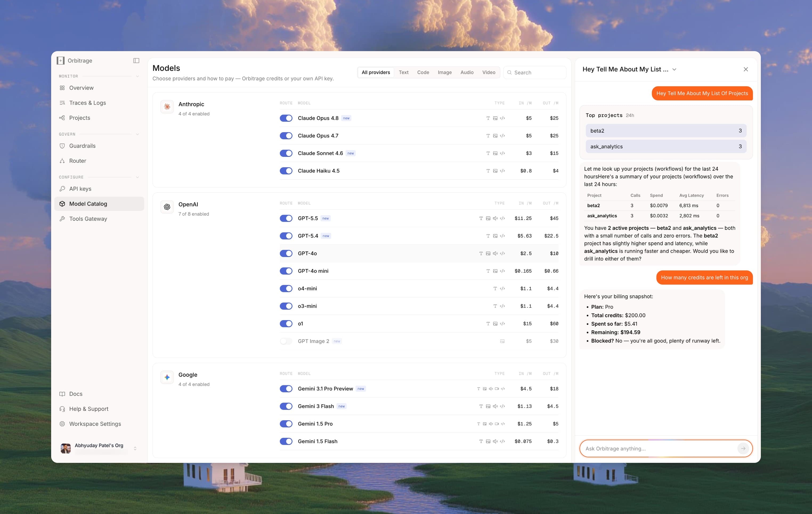
Task: Click the image type icon on GPT Image 2
Action: pos(502,341)
